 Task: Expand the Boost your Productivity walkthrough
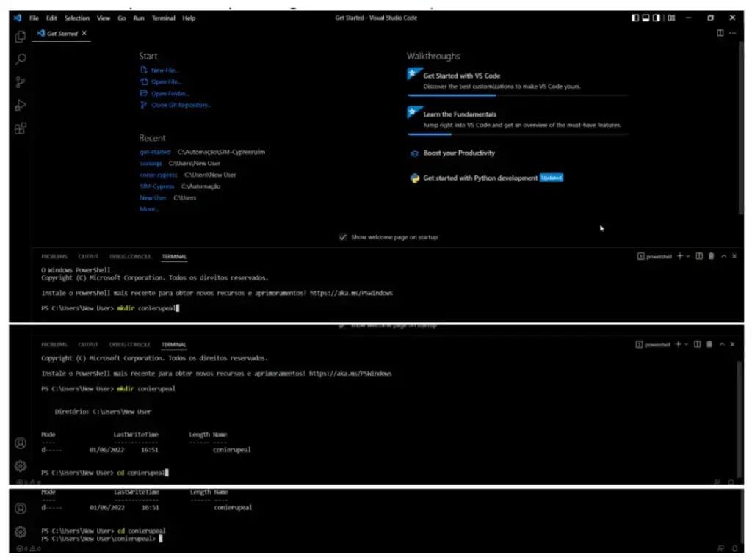point(459,153)
